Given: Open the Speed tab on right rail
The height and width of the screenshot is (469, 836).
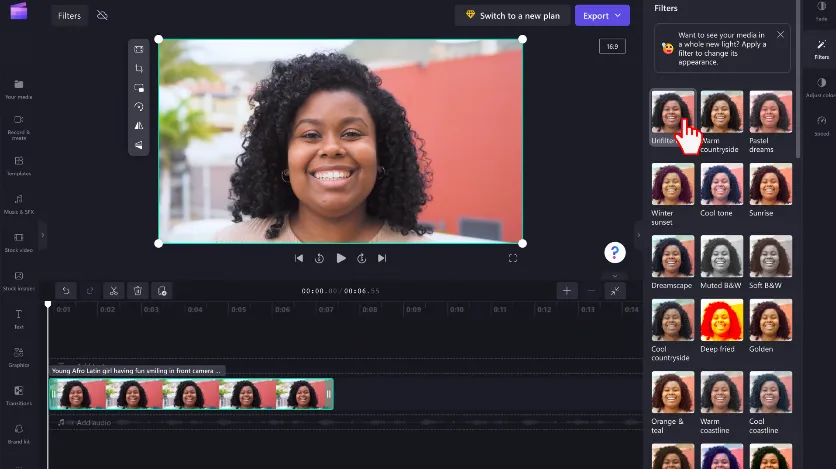Looking at the screenshot, I should (x=822, y=126).
